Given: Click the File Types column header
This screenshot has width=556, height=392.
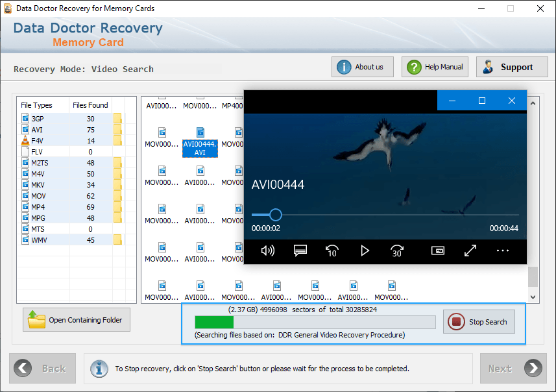Looking at the screenshot, I should click(43, 105).
